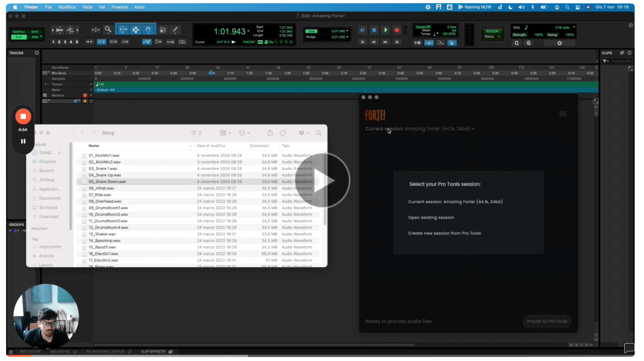Open Dropbox toolbar menu in Finder
644x361 pixels.
point(304,133)
